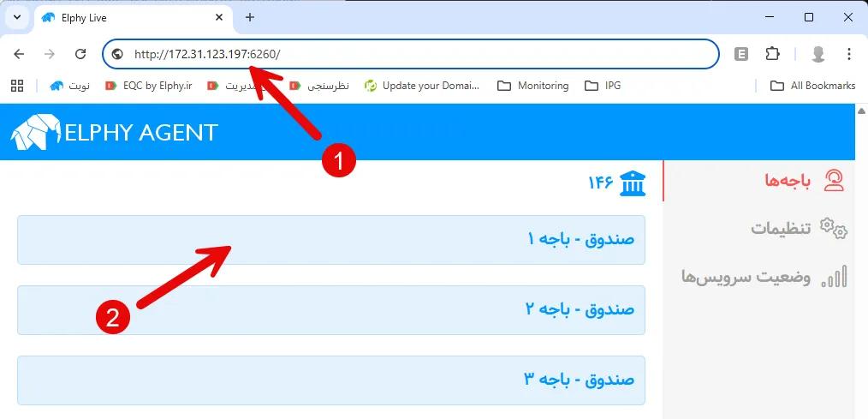The height and width of the screenshot is (419, 868).
Task: Open the وضعیت سرویس‌ها status page
Action: (764, 277)
